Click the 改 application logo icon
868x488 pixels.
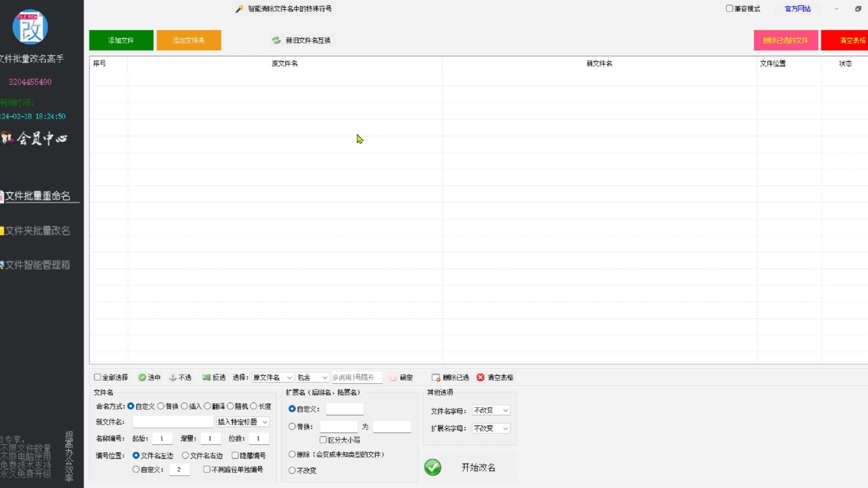pyautogui.click(x=30, y=27)
